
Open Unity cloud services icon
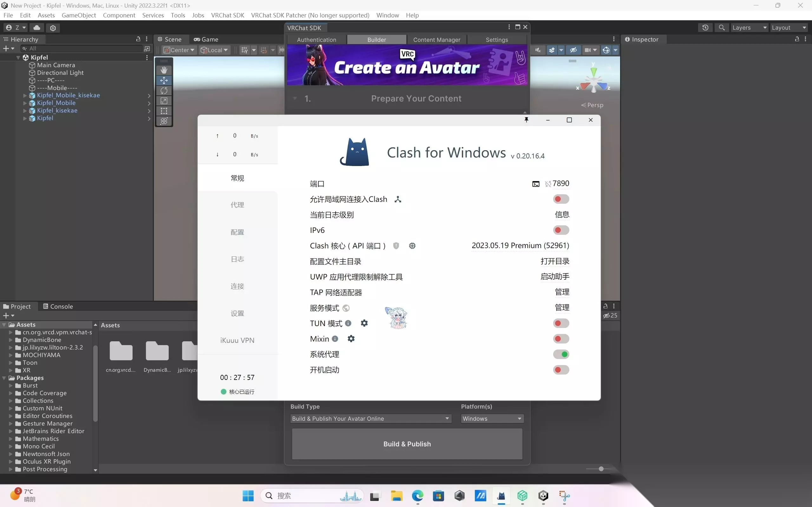(x=37, y=28)
